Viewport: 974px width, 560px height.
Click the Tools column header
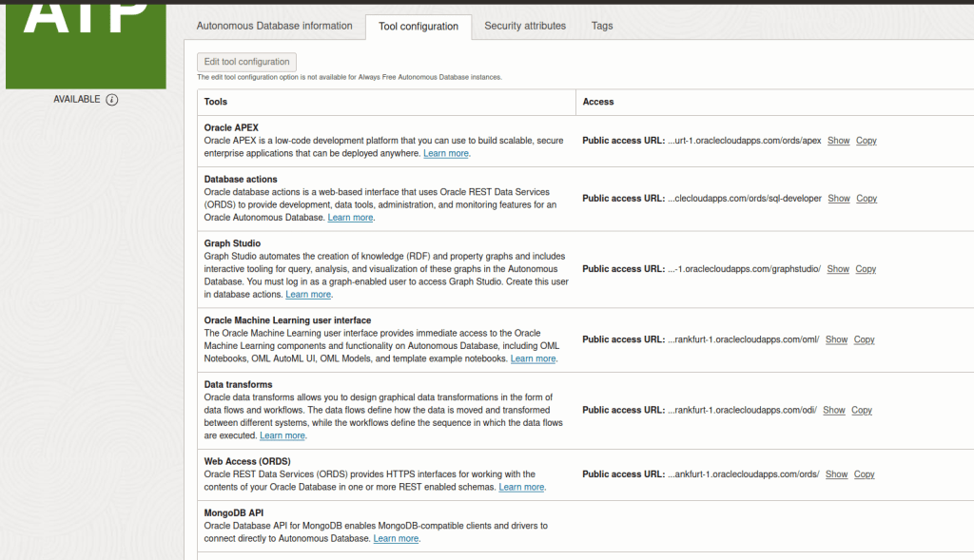coord(216,102)
